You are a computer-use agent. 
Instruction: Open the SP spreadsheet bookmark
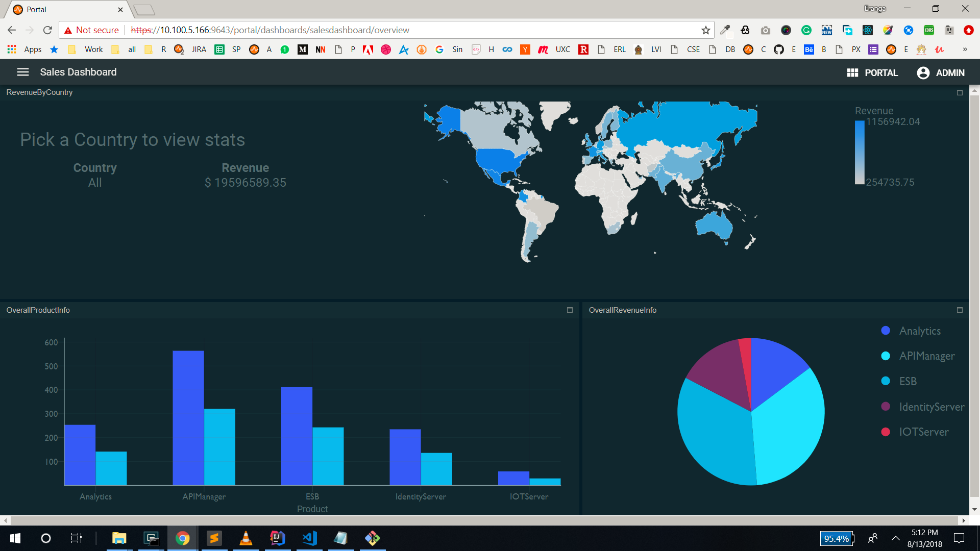(228, 49)
